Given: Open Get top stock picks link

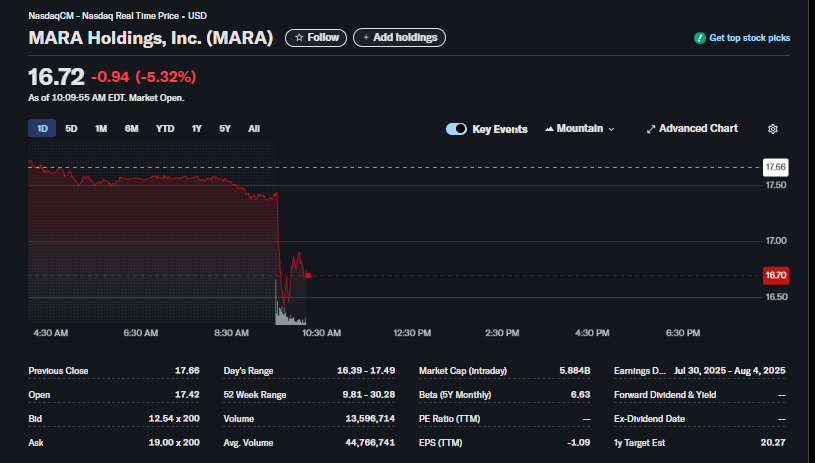Looking at the screenshot, I should pos(749,38).
